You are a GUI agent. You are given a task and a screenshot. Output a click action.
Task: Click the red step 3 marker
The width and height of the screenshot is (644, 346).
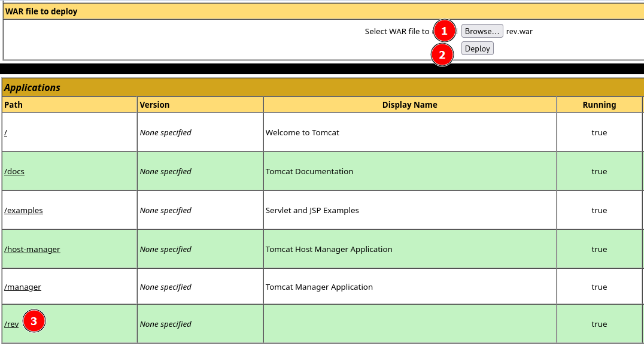click(34, 321)
